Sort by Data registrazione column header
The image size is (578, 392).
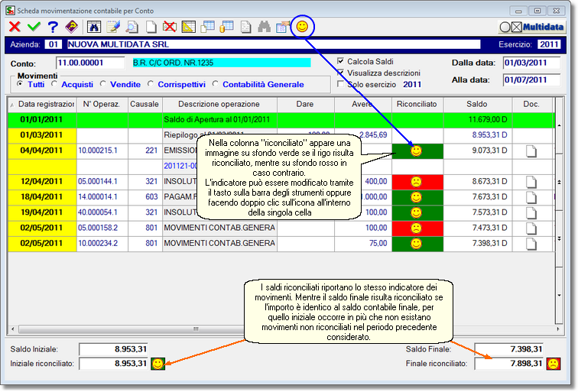(42, 105)
